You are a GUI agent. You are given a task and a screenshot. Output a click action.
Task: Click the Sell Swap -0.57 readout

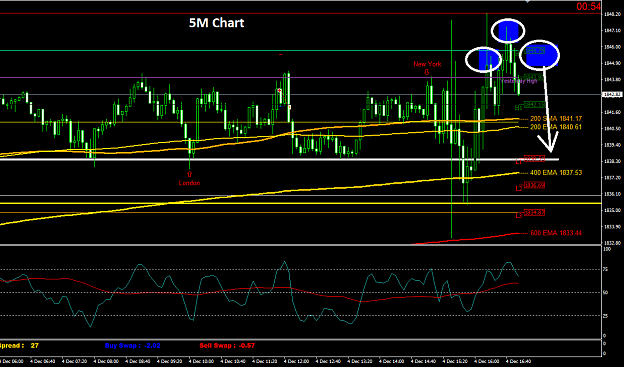tap(226, 346)
